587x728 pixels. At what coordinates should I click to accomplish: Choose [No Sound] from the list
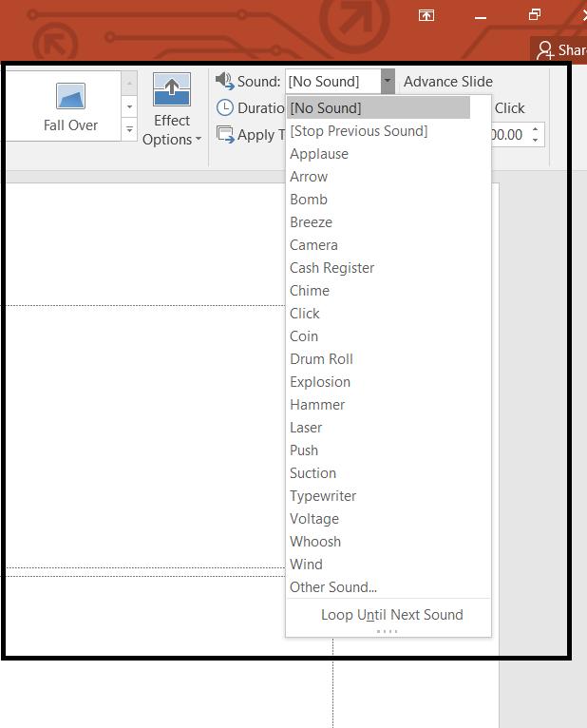coord(378,107)
